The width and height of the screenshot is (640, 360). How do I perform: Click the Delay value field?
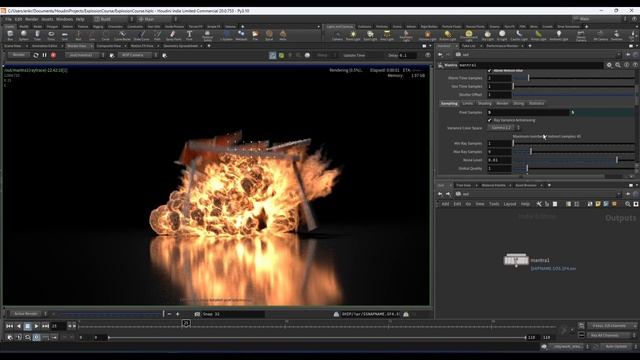409,55
